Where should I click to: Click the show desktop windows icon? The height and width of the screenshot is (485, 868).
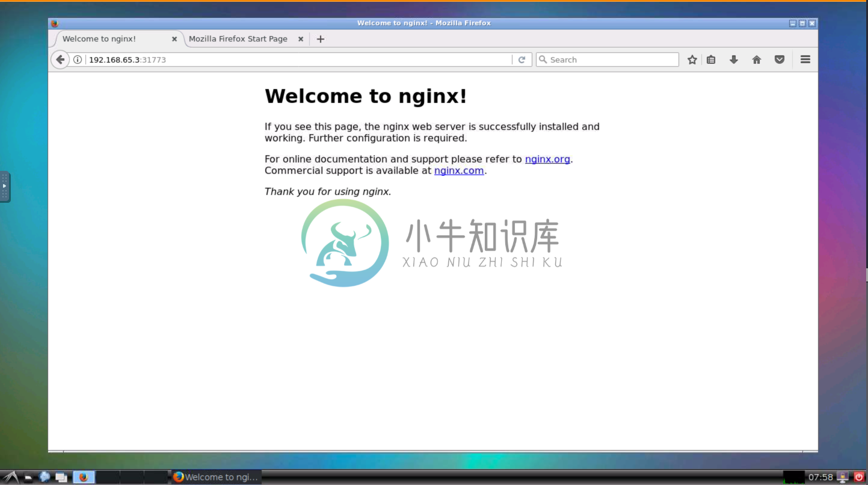[x=61, y=477]
